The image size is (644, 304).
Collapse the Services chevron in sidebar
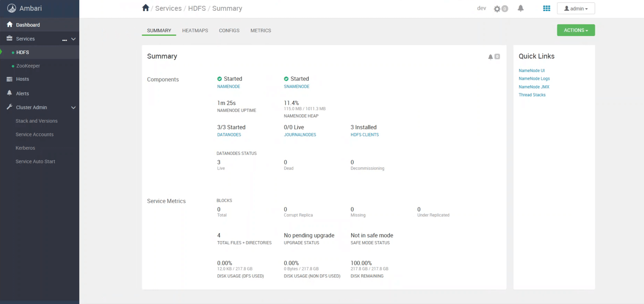pos(73,39)
